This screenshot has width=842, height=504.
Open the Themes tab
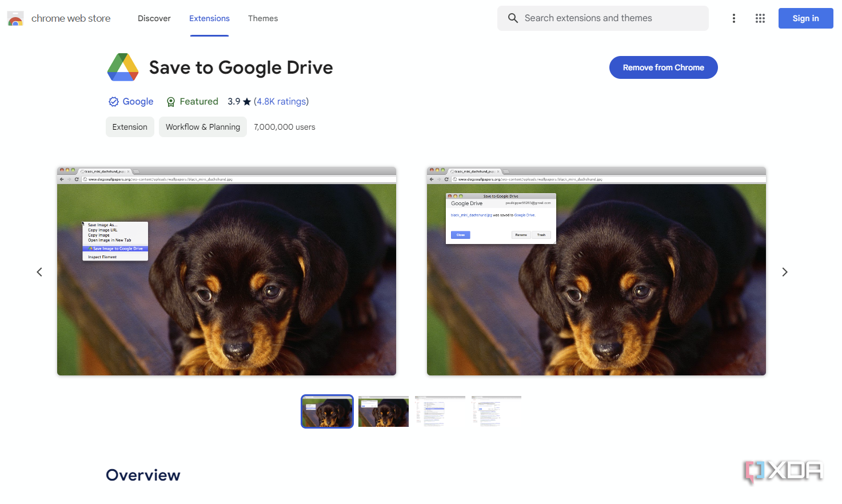pos(263,18)
